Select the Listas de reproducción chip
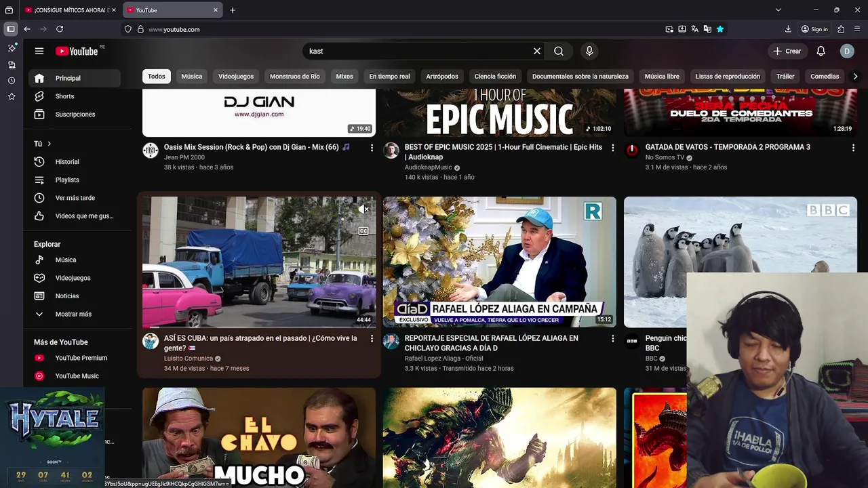 (728, 77)
